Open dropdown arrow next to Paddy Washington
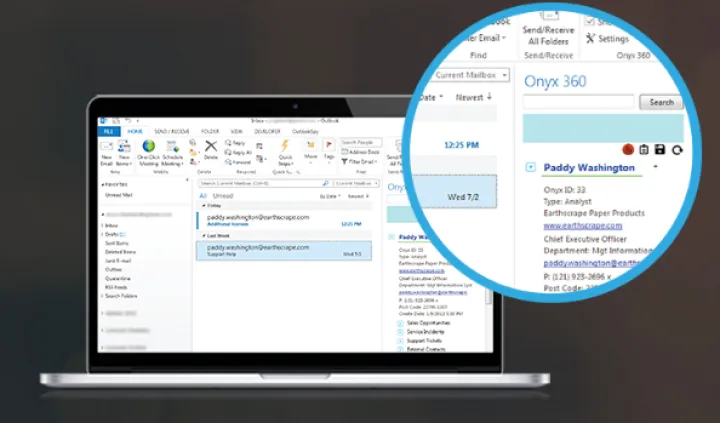This screenshot has width=720, height=423. 655,167
